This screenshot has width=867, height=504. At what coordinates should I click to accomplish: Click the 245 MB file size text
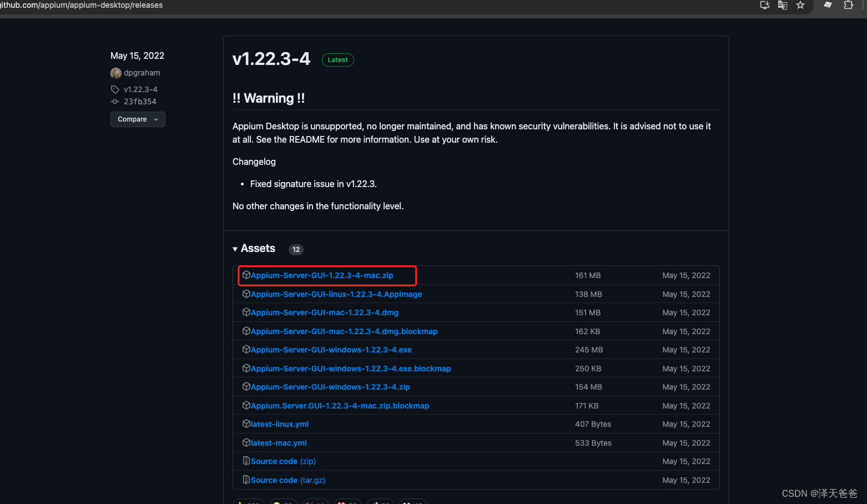589,350
